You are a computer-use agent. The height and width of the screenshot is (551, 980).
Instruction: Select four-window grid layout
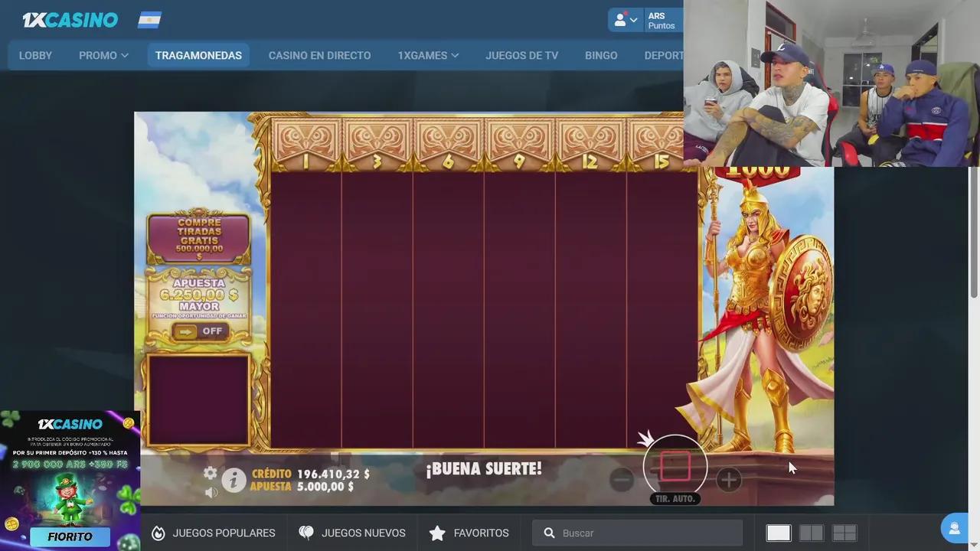(x=844, y=533)
